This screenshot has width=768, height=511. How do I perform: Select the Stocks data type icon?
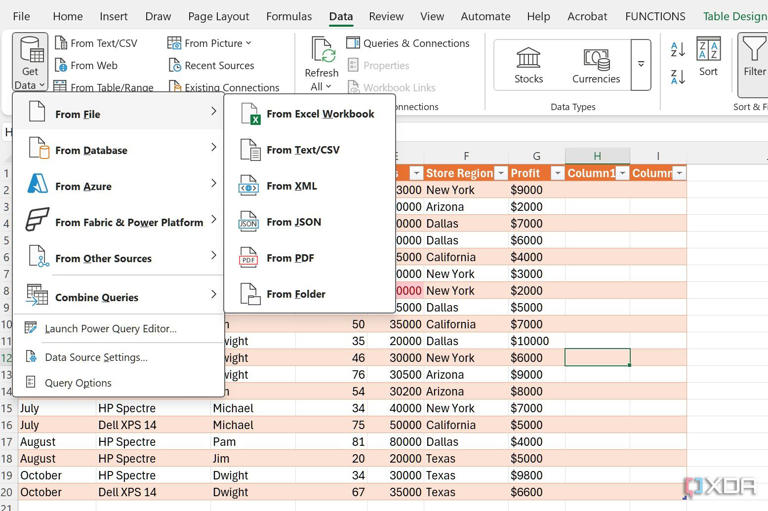tap(528, 58)
